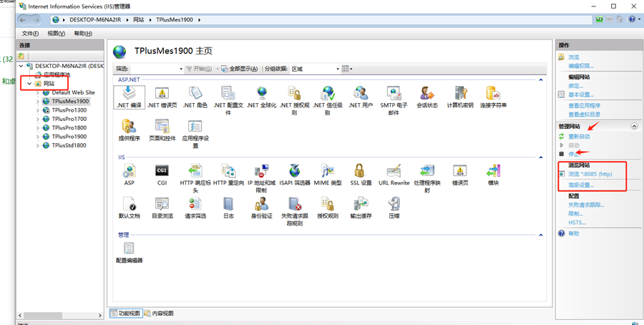Viewport: 644px width, 325px height.
Task: Open the HTTP 重定向 icon
Action: (x=228, y=174)
